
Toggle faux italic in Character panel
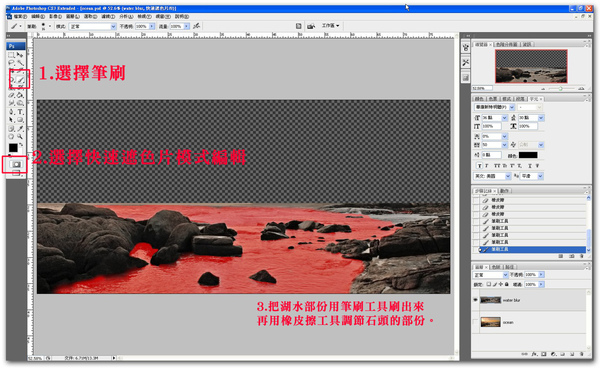click(486, 166)
